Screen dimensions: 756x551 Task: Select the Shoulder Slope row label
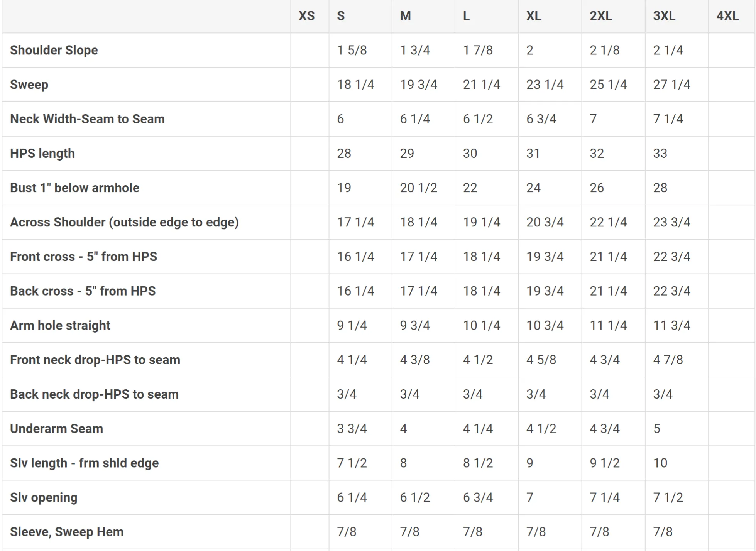(x=54, y=50)
